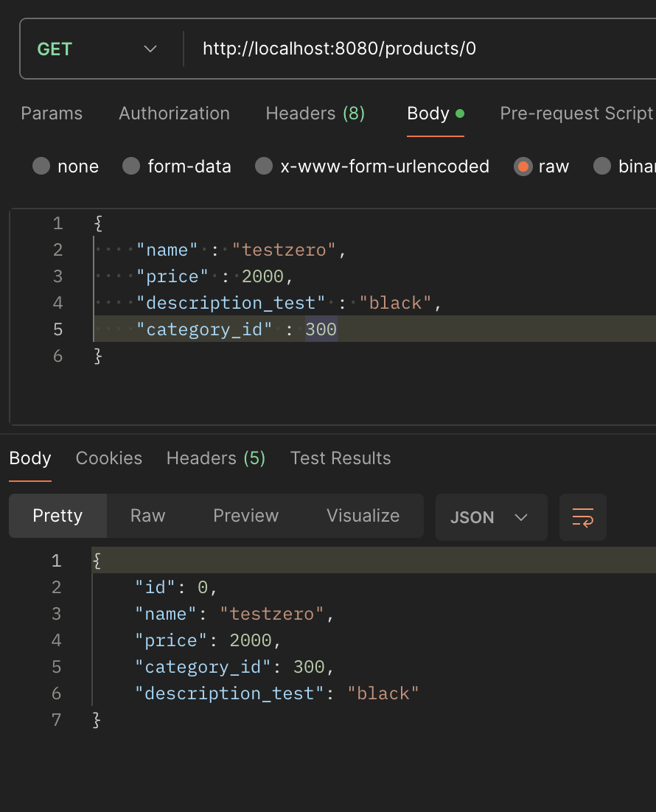Switch response view to Preview
Image resolution: width=656 pixels, height=812 pixels.
click(245, 516)
